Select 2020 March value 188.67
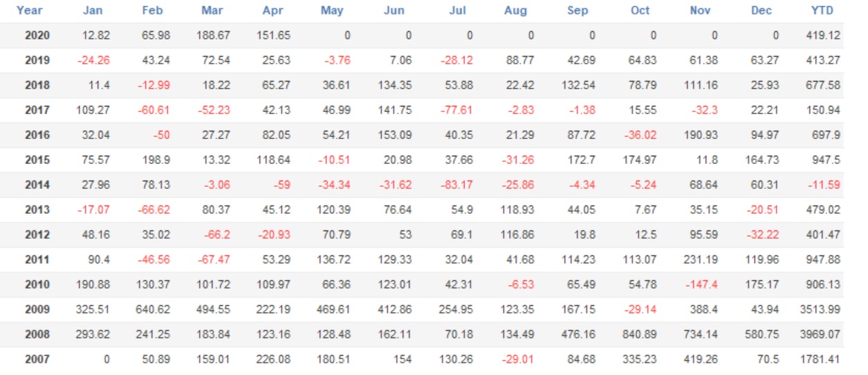Screen dimensions: 868x375 [213, 35]
